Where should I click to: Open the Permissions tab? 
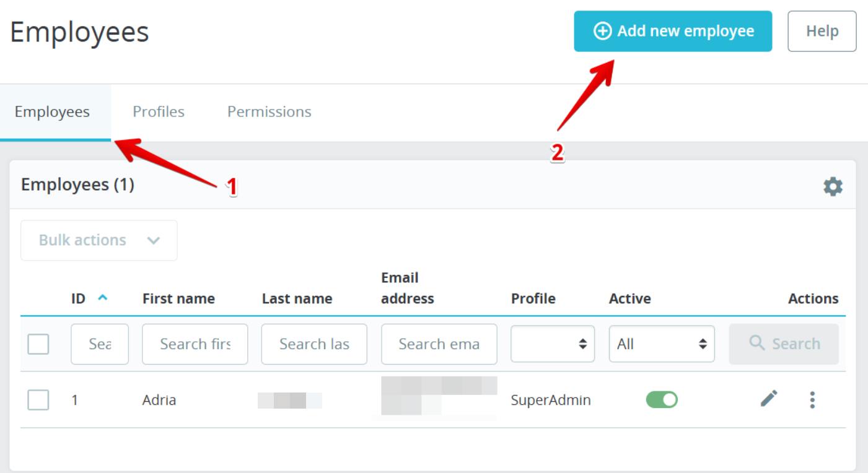[x=269, y=112]
